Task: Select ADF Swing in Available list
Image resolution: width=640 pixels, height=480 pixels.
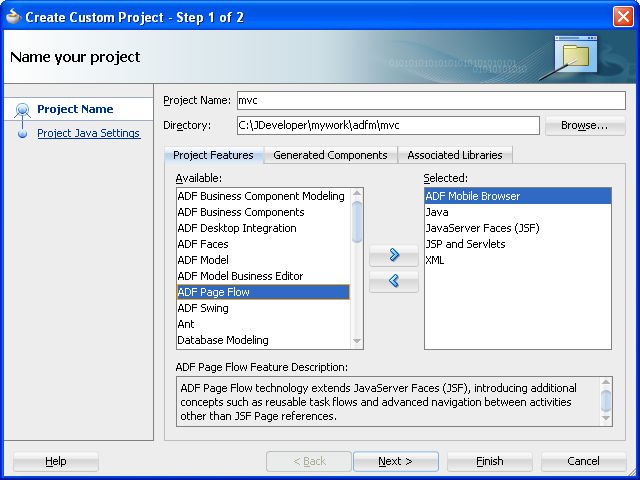Action: pyautogui.click(x=263, y=308)
